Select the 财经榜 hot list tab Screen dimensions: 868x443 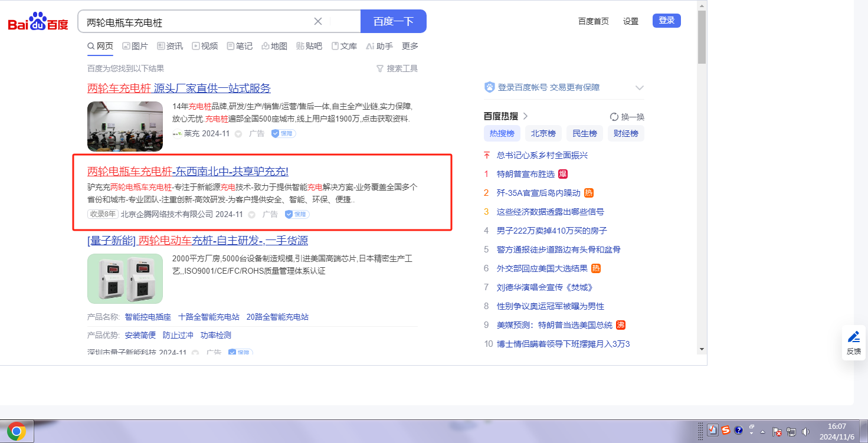click(x=625, y=133)
